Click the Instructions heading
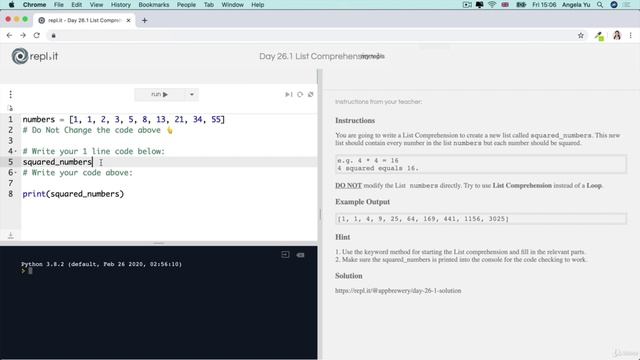This screenshot has width=640, height=360. 355,120
